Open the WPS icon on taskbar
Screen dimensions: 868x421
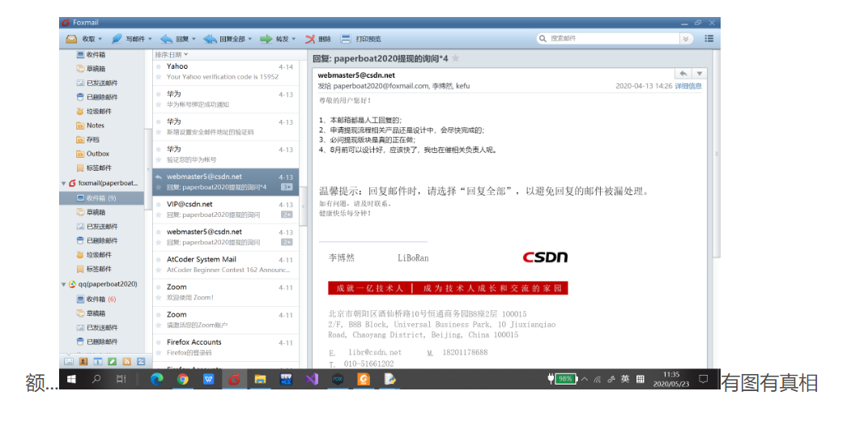coord(209,380)
